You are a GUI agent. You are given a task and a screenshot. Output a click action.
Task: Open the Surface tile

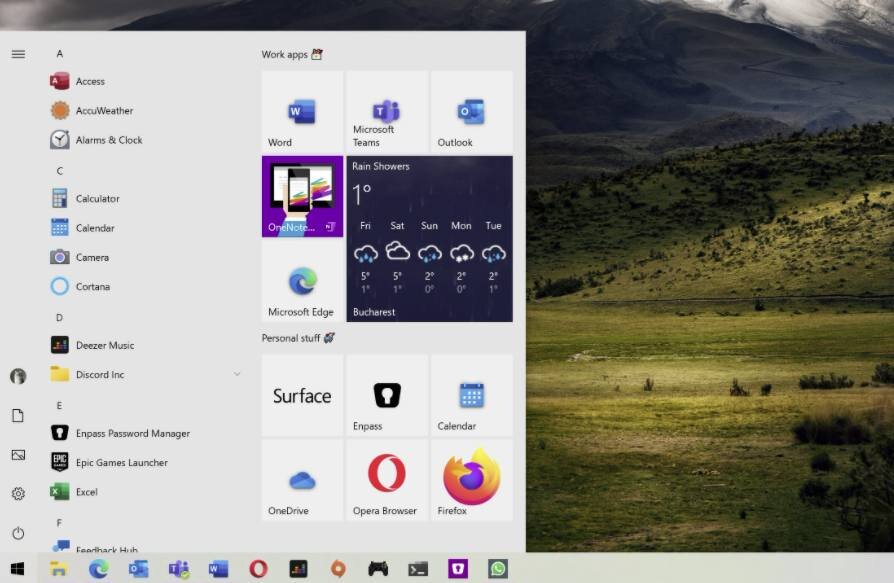click(302, 396)
